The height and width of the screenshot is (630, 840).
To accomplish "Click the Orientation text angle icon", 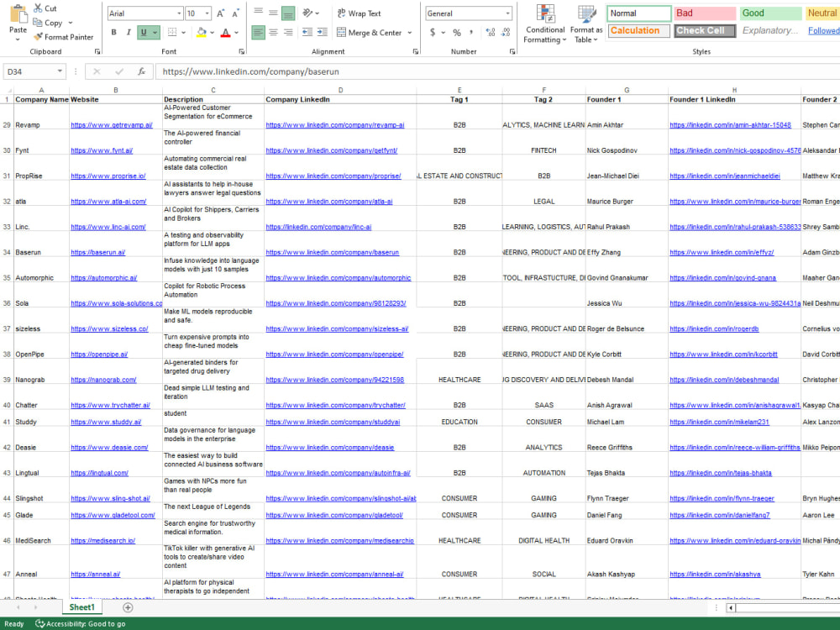I will pyautogui.click(x=307, y=13).
